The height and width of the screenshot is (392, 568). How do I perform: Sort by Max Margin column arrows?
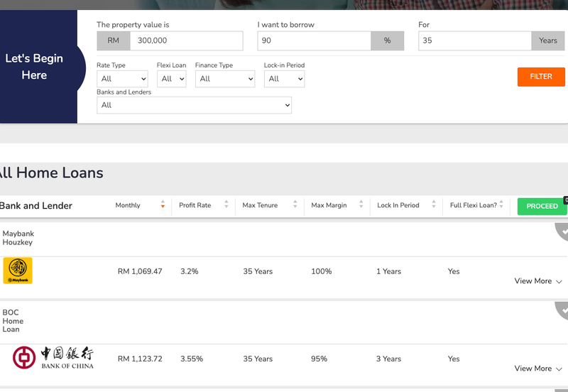[x=361, y=205]
